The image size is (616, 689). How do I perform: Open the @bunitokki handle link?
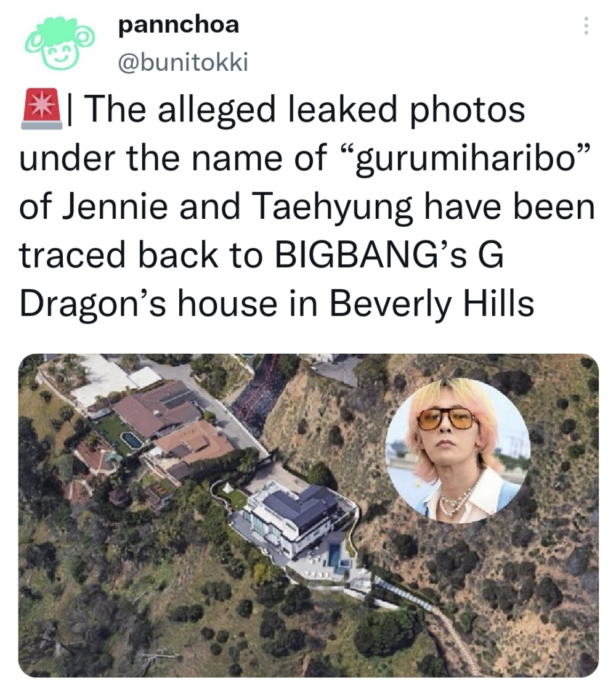(x=183, y=62)
